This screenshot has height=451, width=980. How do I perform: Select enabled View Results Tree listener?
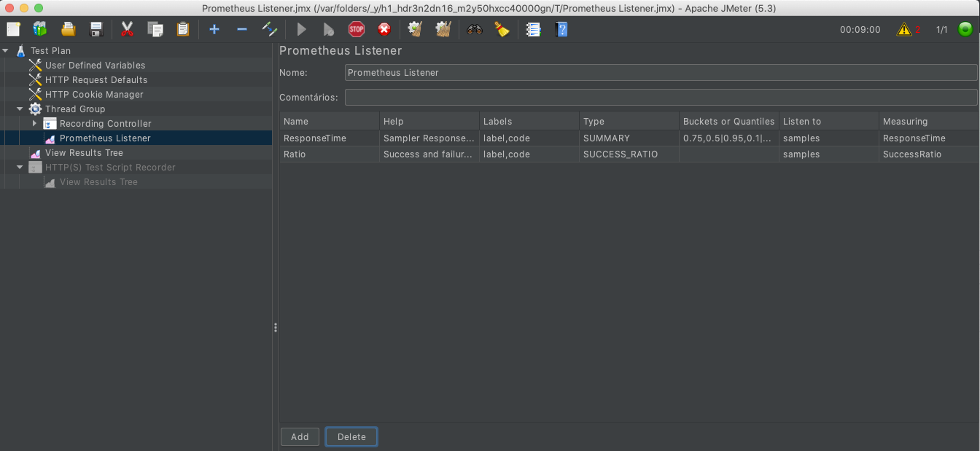tap(84, 153)
